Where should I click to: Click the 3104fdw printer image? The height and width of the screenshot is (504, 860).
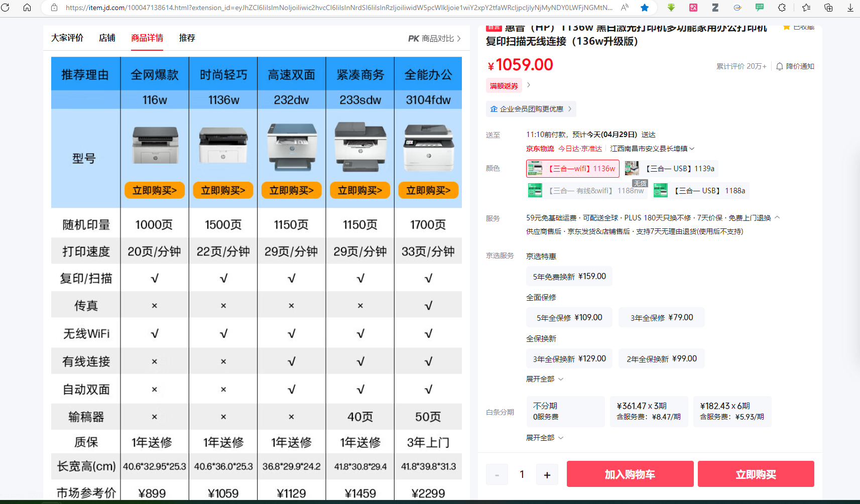429,148
